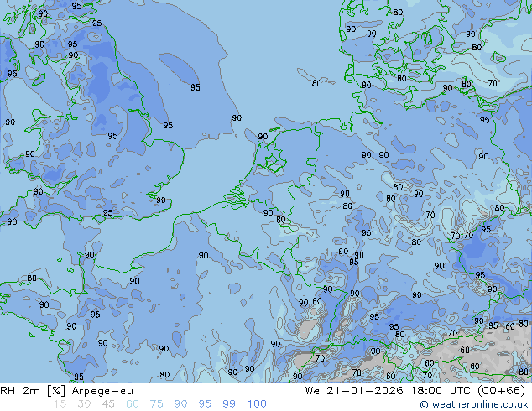
Task: Click the 60 legend value
Action: [133, 404]
